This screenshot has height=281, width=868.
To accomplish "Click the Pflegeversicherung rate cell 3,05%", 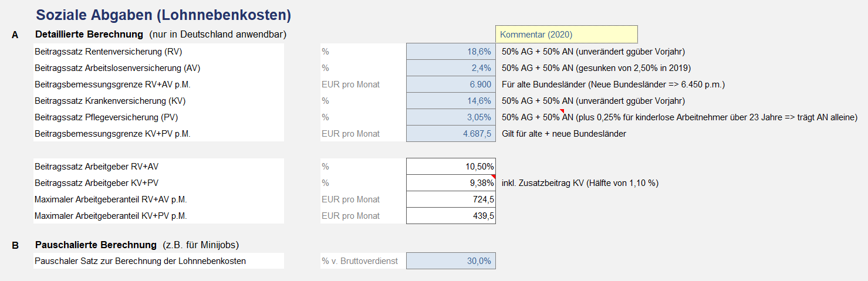I will tap(451, 117).
